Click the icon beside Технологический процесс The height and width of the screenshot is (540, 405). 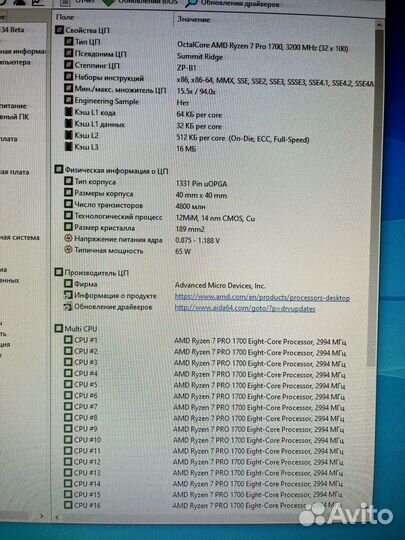pos(69,216)
